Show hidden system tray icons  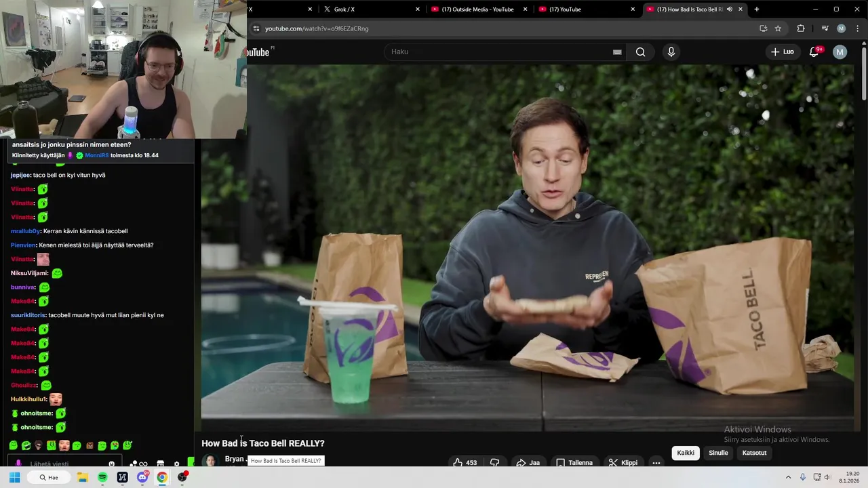coord(789,477)
